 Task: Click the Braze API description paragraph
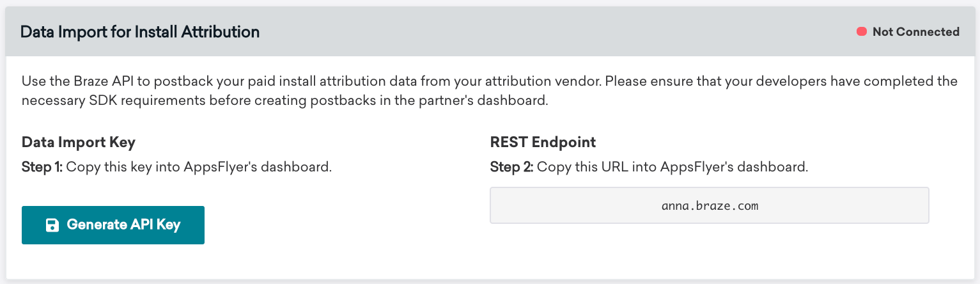click(490, 91)
